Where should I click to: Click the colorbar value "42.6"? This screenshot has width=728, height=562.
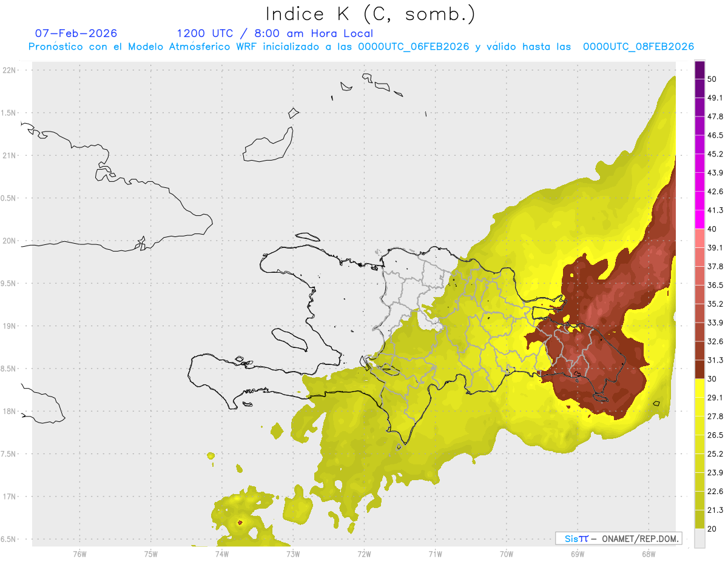[x=715, y=192]
